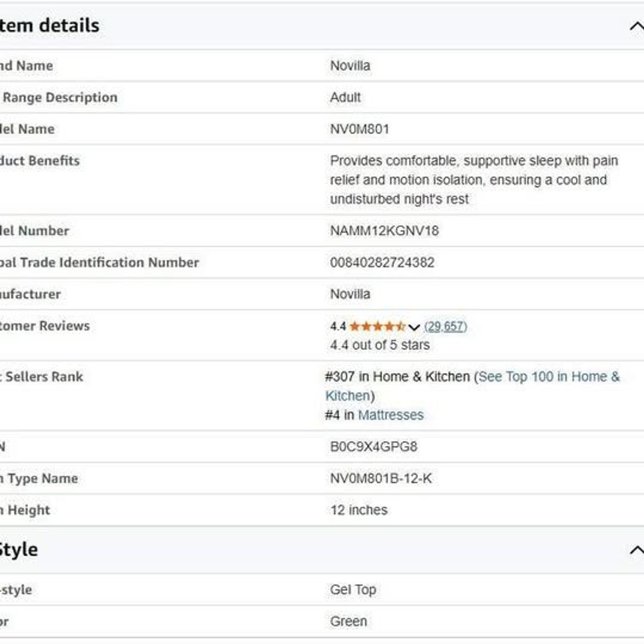Open the star ratings dropdown arrow
This screenshot has height=644, width=644.
pyautogui.click(x=414, y=327)
